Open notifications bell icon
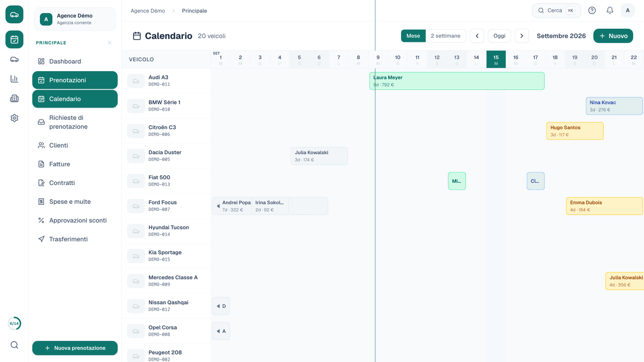This screenshot has width=644, height=362. tap(610, 10)
